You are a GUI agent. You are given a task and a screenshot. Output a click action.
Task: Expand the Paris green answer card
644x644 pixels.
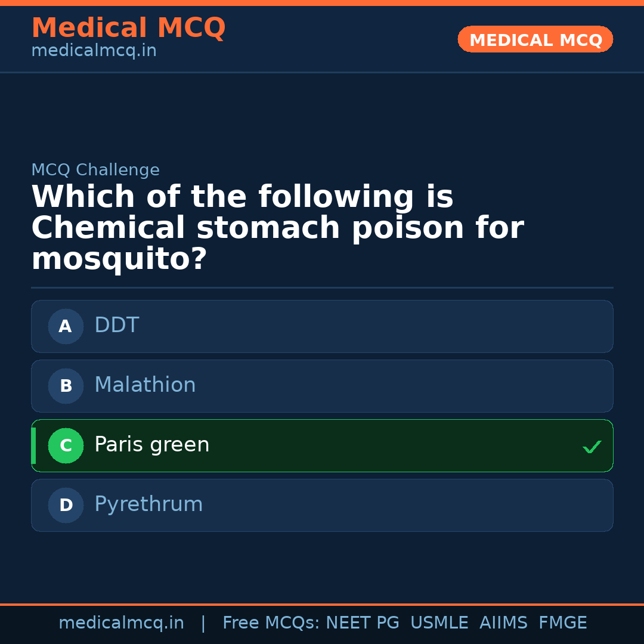pos(322,445)
